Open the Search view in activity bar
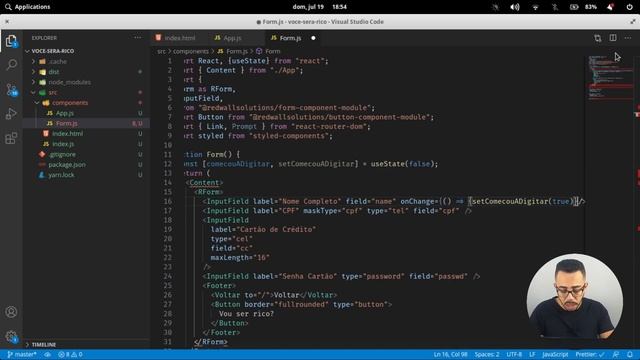This screenshot has height=360, width=640. pyautogui.click(x=11, y=65)
